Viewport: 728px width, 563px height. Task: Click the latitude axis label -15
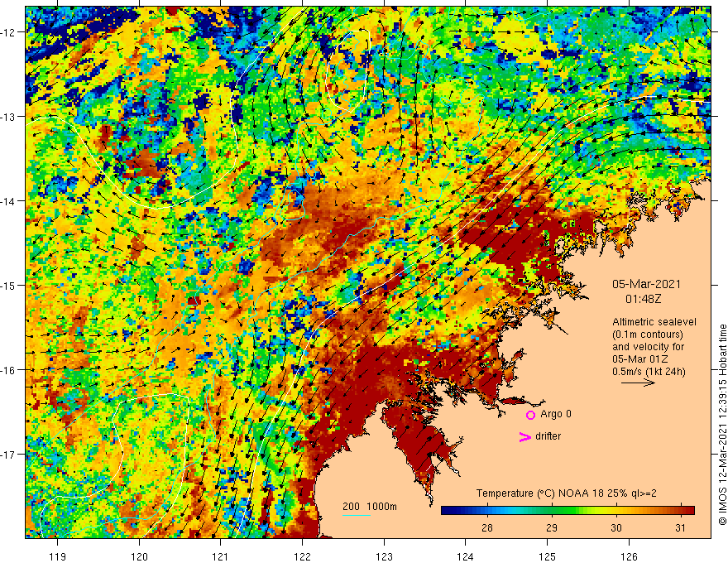coord(8,285)
